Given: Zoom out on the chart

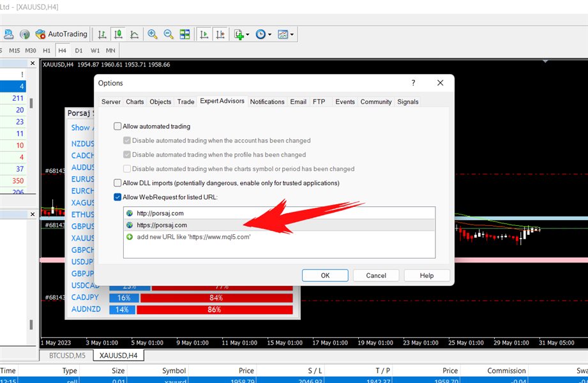Looking at the screenshot, I should click(x=169, y=34).
